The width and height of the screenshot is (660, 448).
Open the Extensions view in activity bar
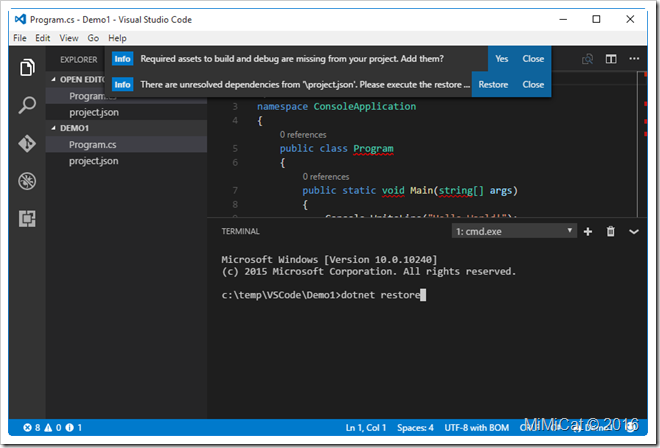27,219
